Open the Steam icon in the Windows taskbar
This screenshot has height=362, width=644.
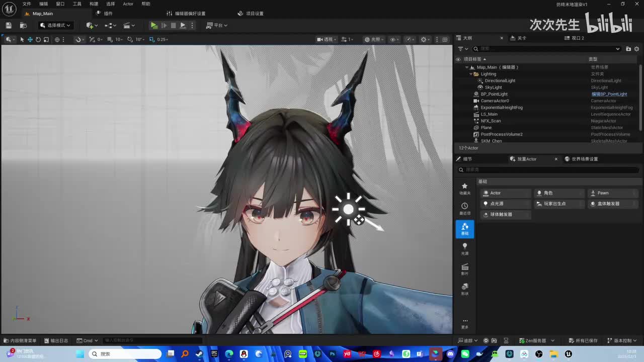pos(200,354)
